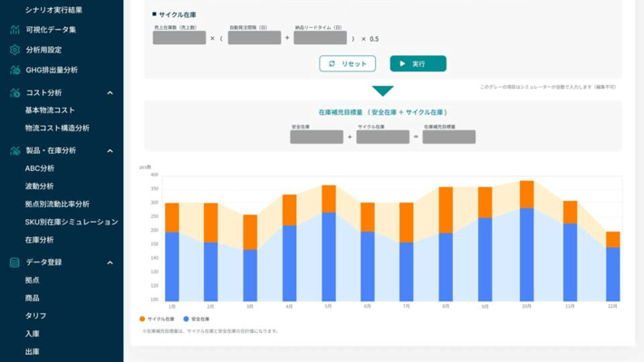The image size is (644, 362).
Task: Click the 製品・在庫分析 section icon
Action: click(x=14, y=150)
